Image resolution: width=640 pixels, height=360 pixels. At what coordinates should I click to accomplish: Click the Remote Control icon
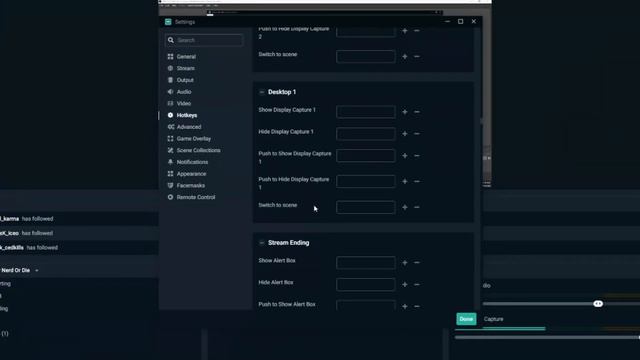[171, 197]
